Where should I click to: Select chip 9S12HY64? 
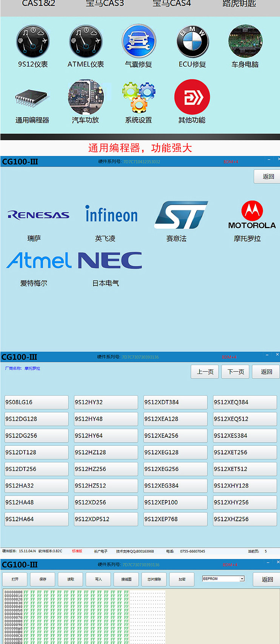tap(106, 436)
